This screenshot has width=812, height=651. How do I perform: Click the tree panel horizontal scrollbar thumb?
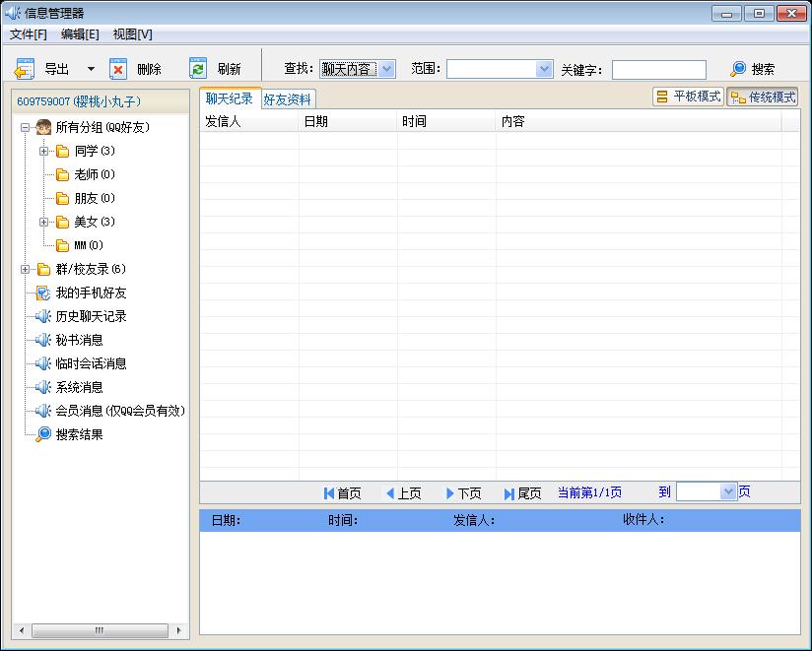[x=100, y=630]
